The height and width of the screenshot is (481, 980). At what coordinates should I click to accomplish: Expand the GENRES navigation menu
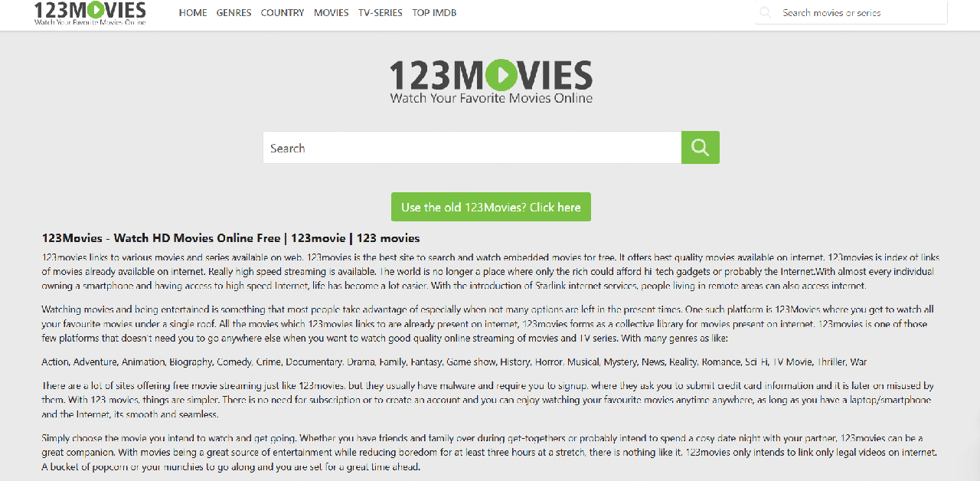(x=234, y=13)
